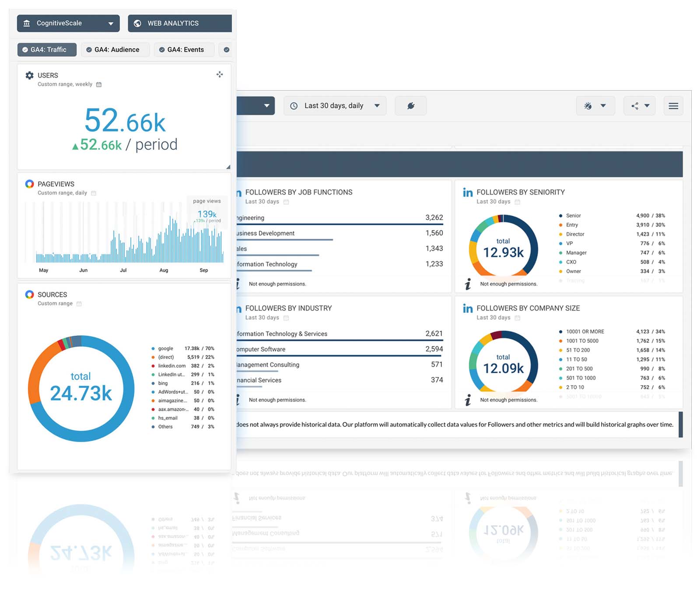Click the SOURCES Google Analytics icon
The height and width of the screenshot is (602, 700).
29,295
